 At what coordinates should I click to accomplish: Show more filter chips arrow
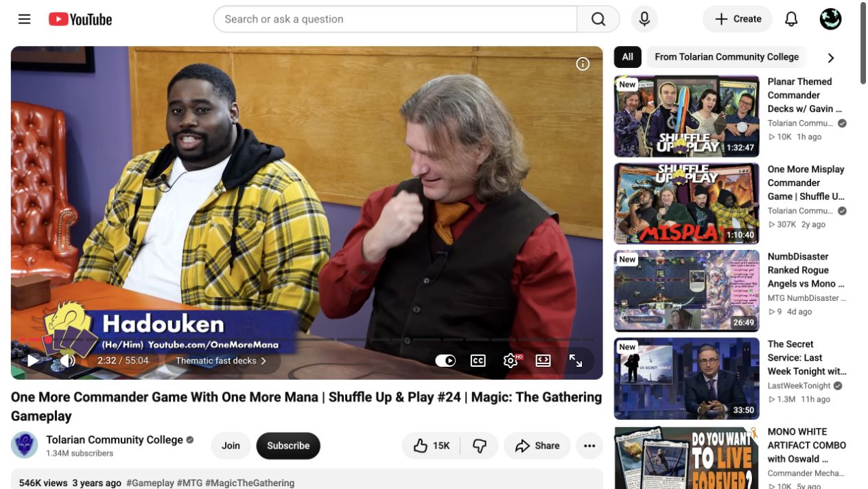[831, 58]
